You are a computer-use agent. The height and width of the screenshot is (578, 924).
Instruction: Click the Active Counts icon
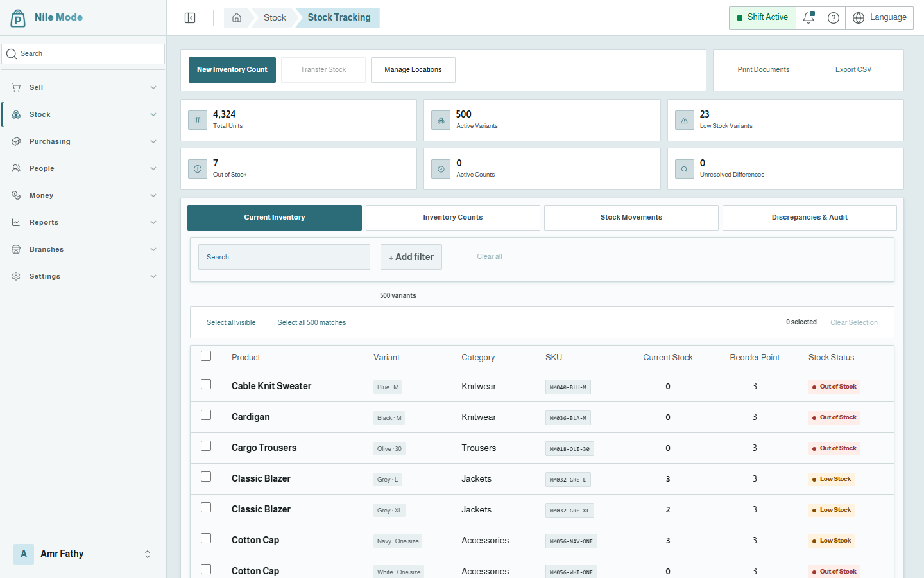[x=441, y=169]
